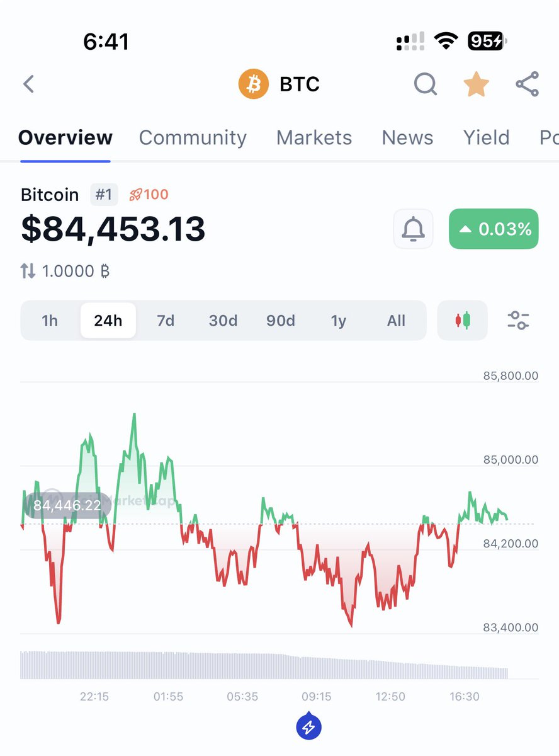Tap the 22:15 time label
The width and height of the screenshot is (559, 756).
click(94, 696)
